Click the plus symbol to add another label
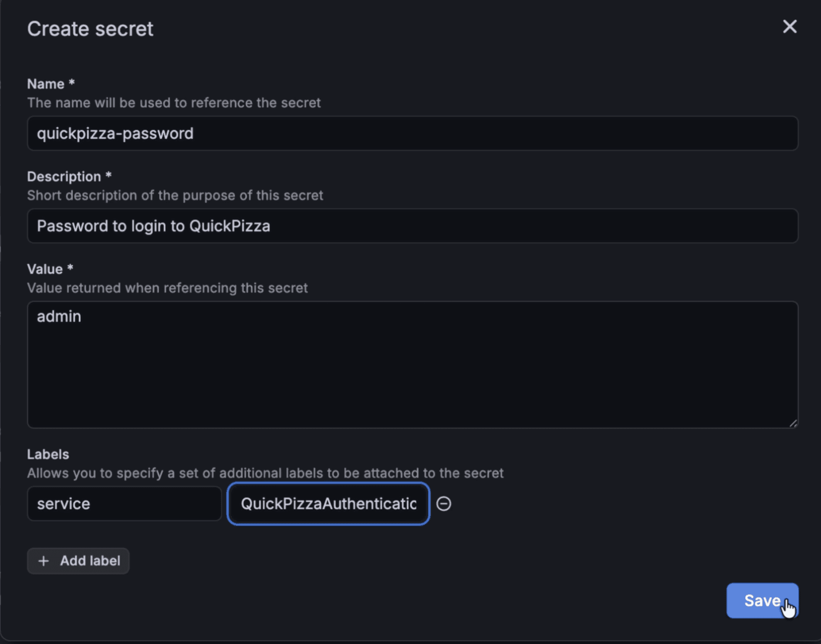821x644 pixels. coord(44,561)
